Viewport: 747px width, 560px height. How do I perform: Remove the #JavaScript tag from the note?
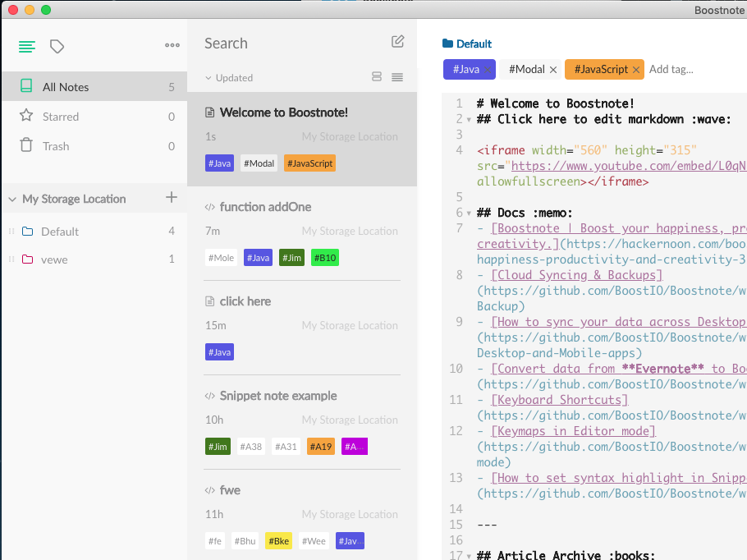(x=636, y=70)
